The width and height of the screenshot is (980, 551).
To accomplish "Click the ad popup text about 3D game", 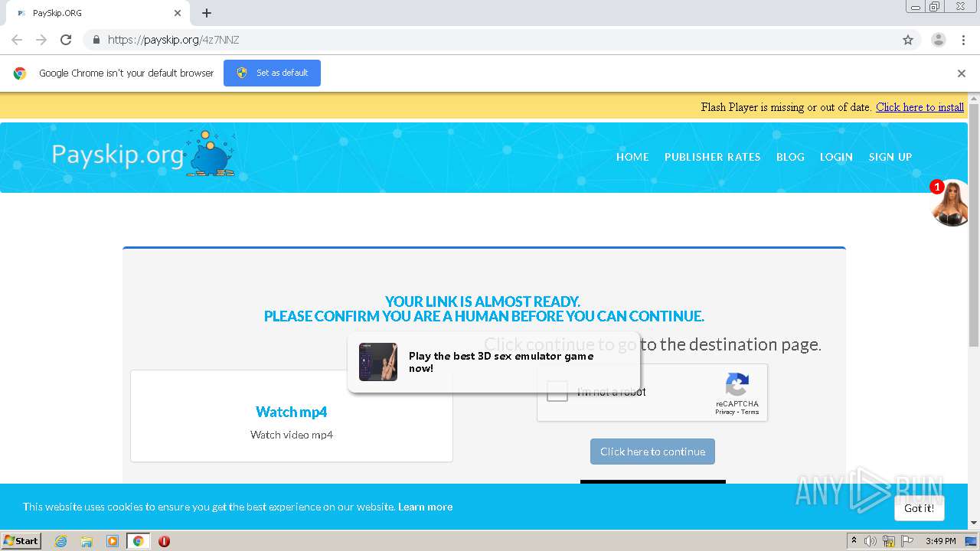I will (x=501, y=362).
